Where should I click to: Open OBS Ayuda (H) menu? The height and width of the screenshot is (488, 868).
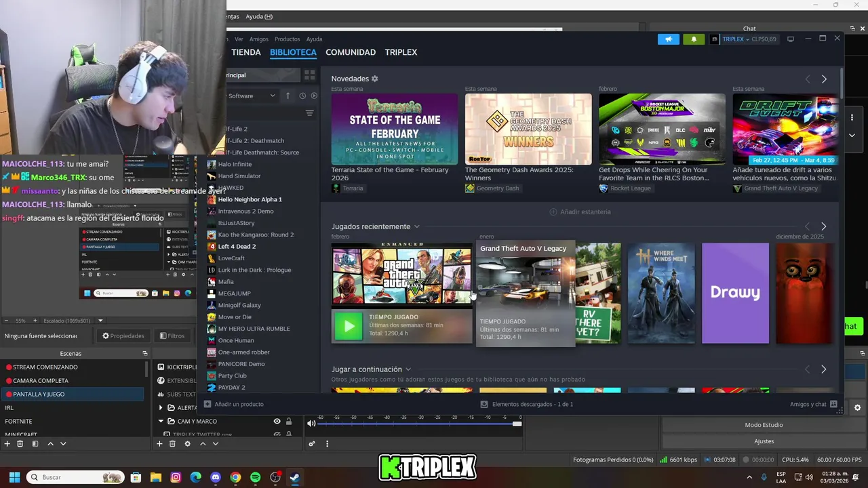pyautogui.click(x=259, y=16)
